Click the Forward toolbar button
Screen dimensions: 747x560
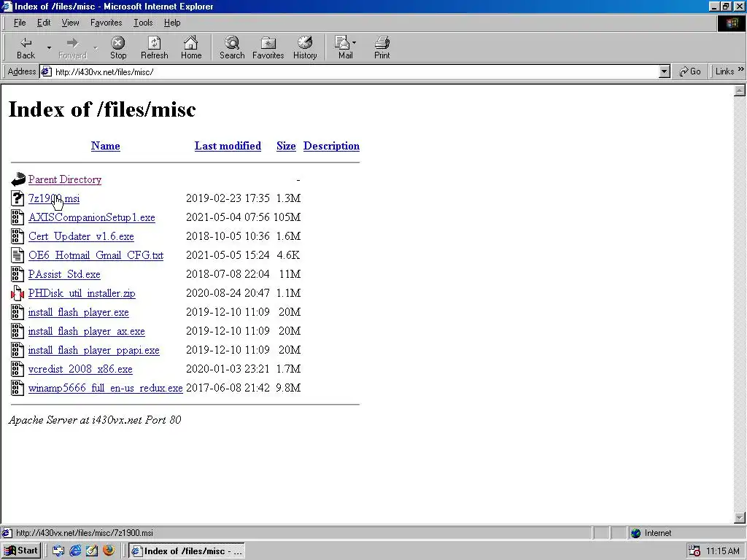click(x=72, y=47)
